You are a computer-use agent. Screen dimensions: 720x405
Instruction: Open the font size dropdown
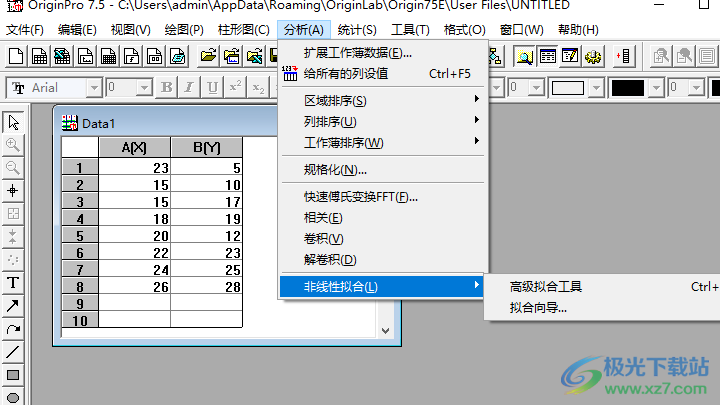(x=144, y=87)
